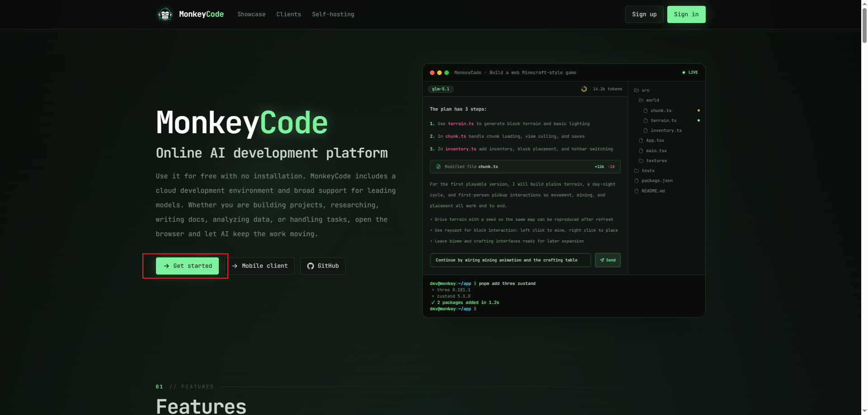Click the paper plane icon in Send

[602, 260]
